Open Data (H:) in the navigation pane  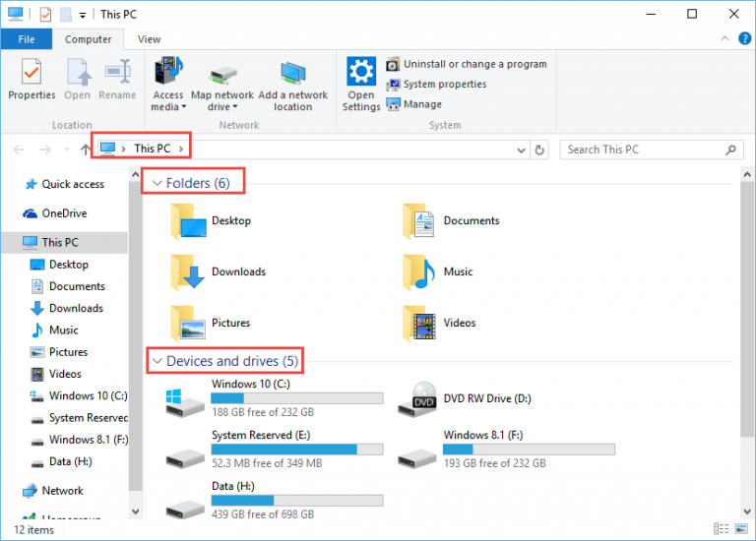[64, 461]
